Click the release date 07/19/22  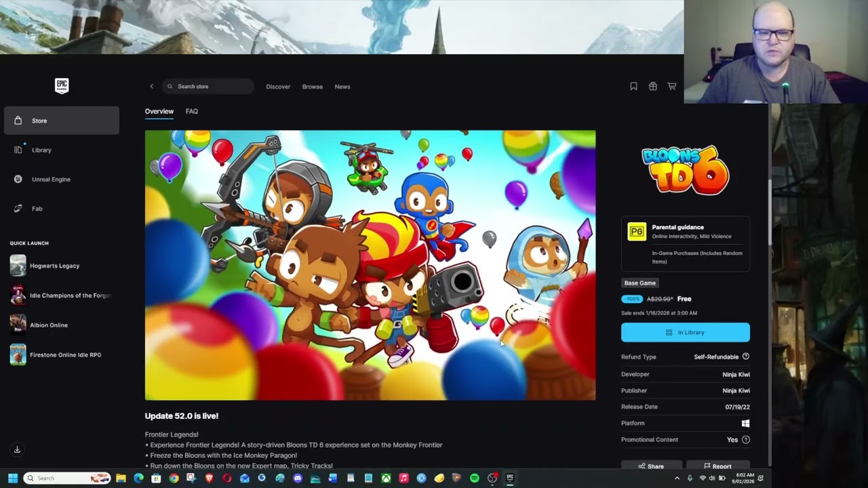point(737,407)
